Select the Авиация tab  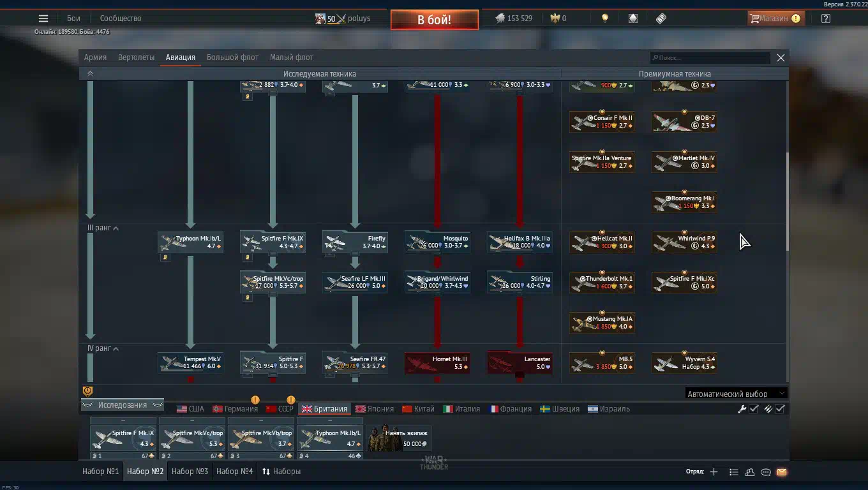click(181, 57)
